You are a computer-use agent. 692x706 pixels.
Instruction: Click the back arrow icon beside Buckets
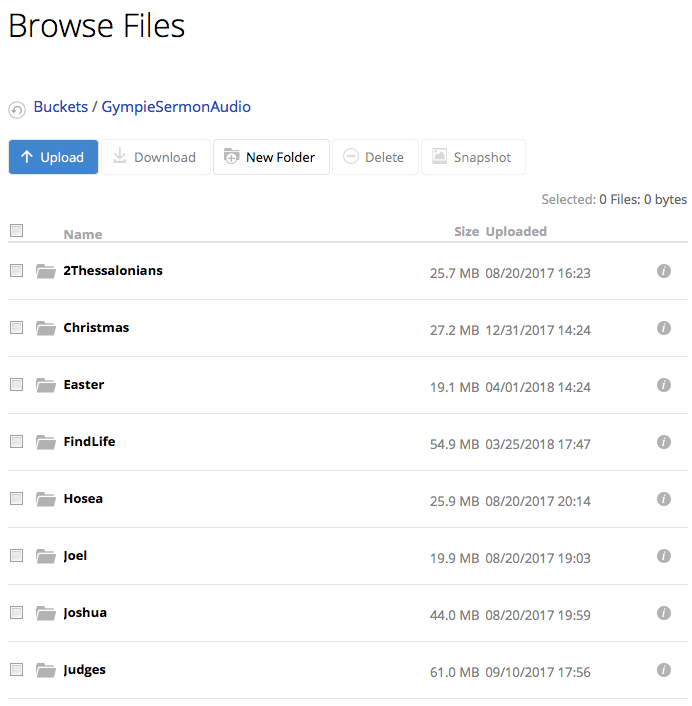click(17, 110)
